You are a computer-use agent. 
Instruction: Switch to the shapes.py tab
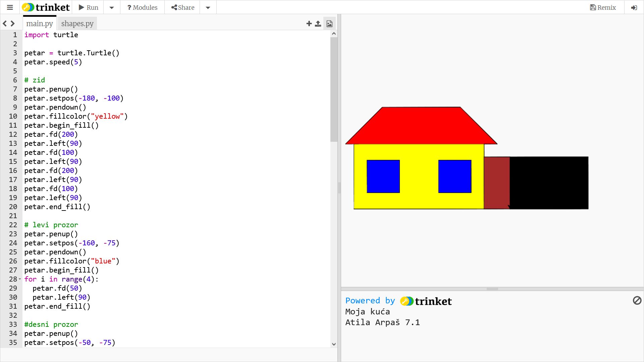point(77,23)
